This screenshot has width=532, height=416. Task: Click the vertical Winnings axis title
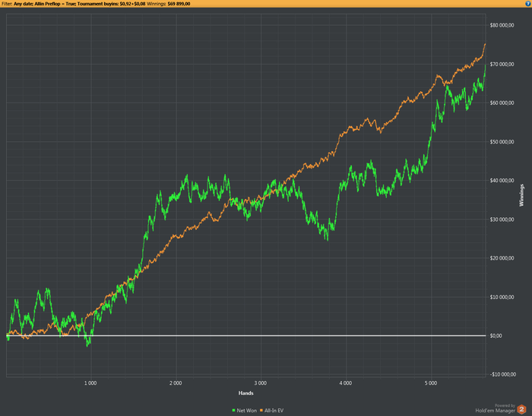[x=521, y=195]
